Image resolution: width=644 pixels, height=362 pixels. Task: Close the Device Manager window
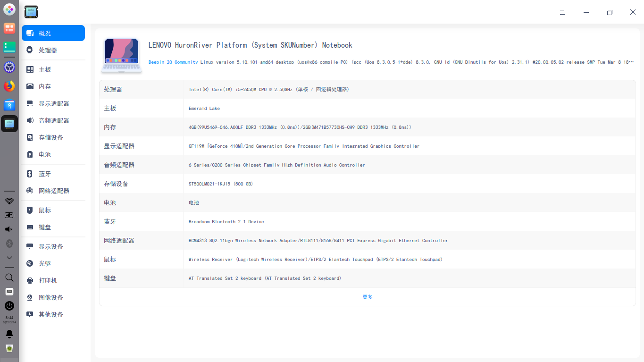pos(633,12)
